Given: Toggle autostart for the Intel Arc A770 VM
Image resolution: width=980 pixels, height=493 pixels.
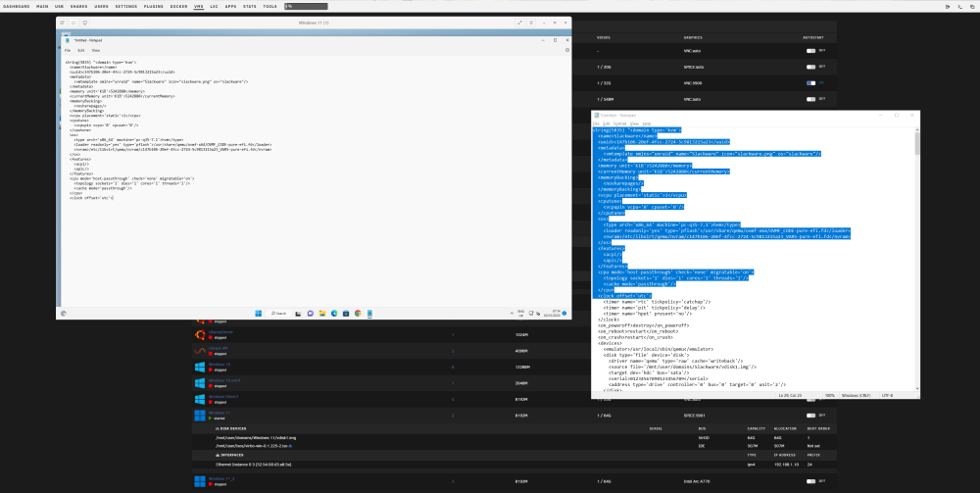Looking at the screenshot, I should click(x=810, y=482).
